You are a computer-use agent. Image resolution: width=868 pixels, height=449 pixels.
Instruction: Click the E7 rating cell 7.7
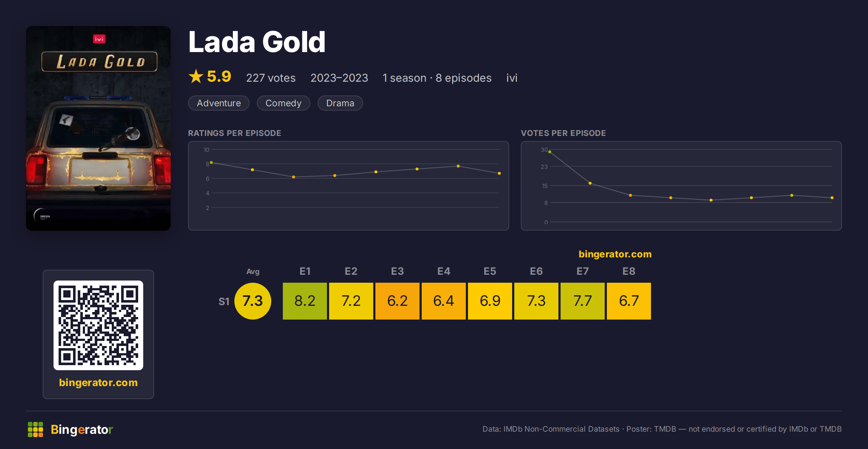click(583, 301)
